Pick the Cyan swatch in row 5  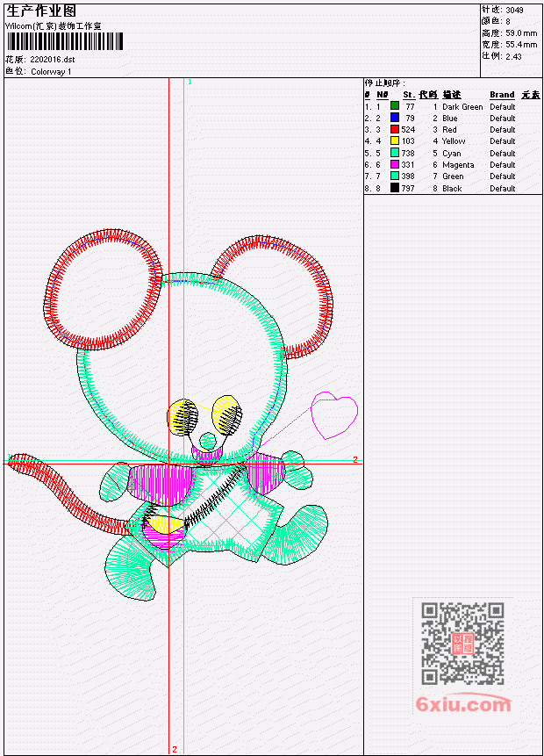pos(395,153)
